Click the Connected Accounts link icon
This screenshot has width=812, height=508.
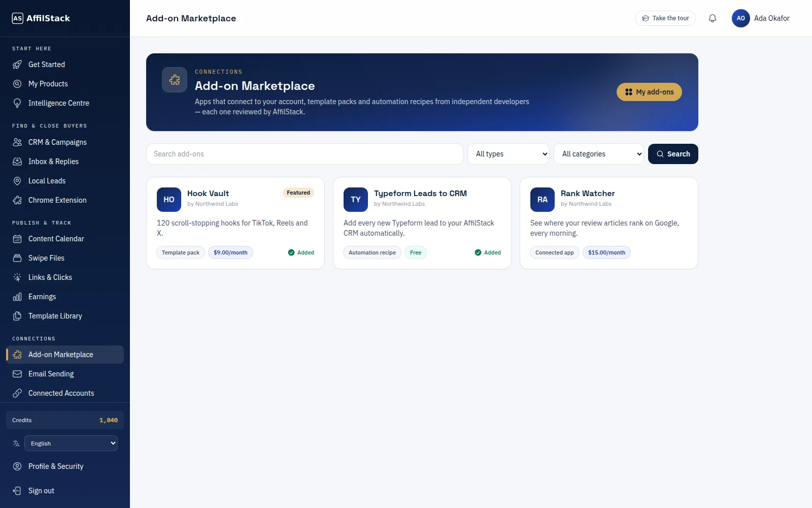[17, 393]
